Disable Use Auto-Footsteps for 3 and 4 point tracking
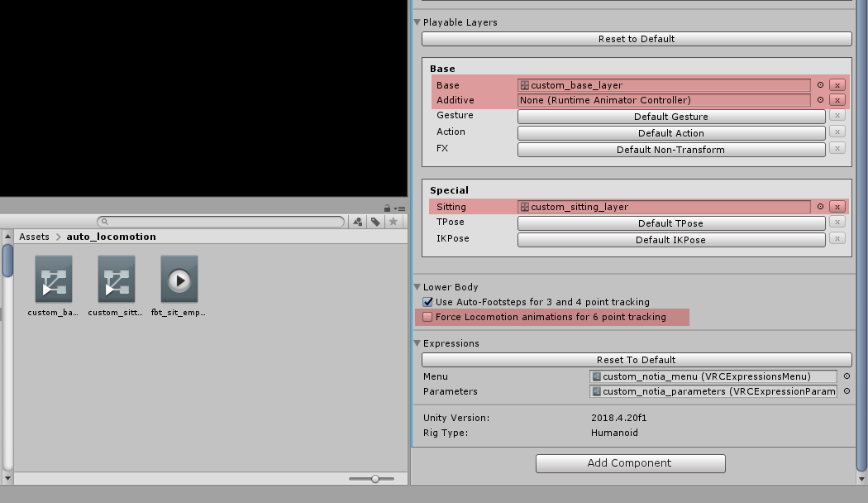The height and width of the screenshot is (503, 868). [x=427, y=302]
